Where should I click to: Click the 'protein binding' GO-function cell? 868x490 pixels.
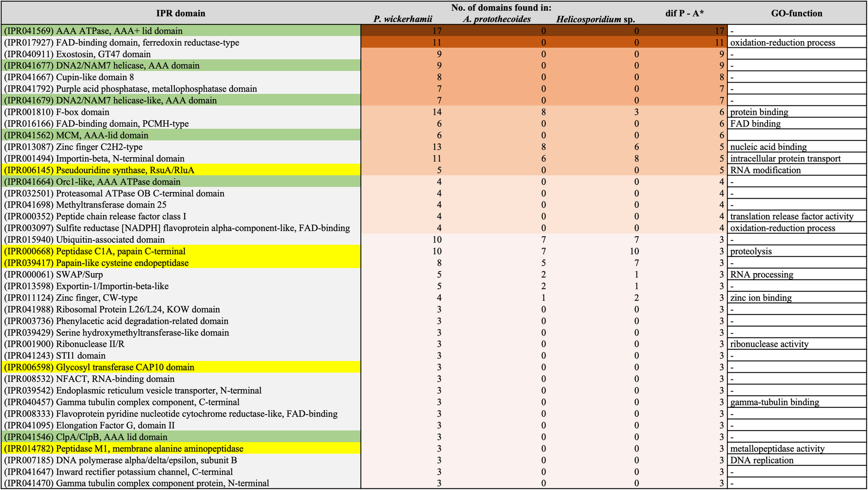click(x=797, y=112)
